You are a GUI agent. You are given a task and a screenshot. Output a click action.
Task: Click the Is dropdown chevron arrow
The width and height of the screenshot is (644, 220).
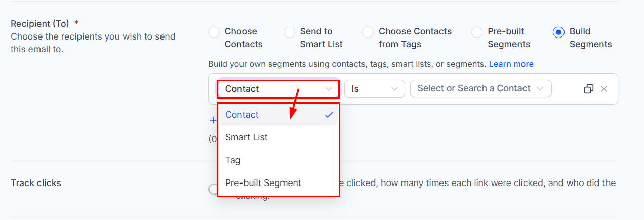coord(395,89)
